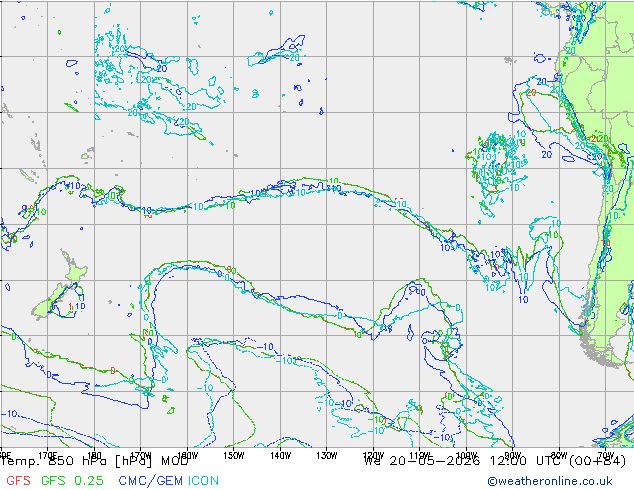634x490 pixels.
Task: Click the 12:00 UTC forecast time text
Action: (x=527, y=460)
